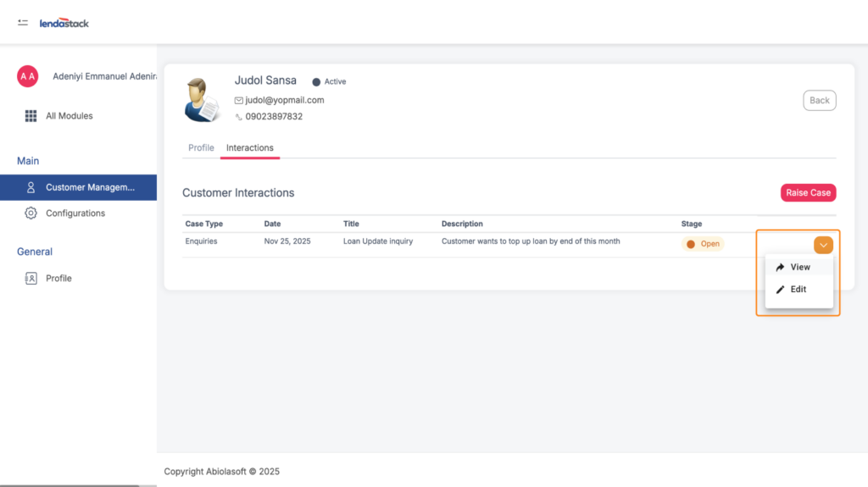This screenshot has height=487, width=868.
Task: Click the Configurations gear icon
Action: click(x=31, y=213)
